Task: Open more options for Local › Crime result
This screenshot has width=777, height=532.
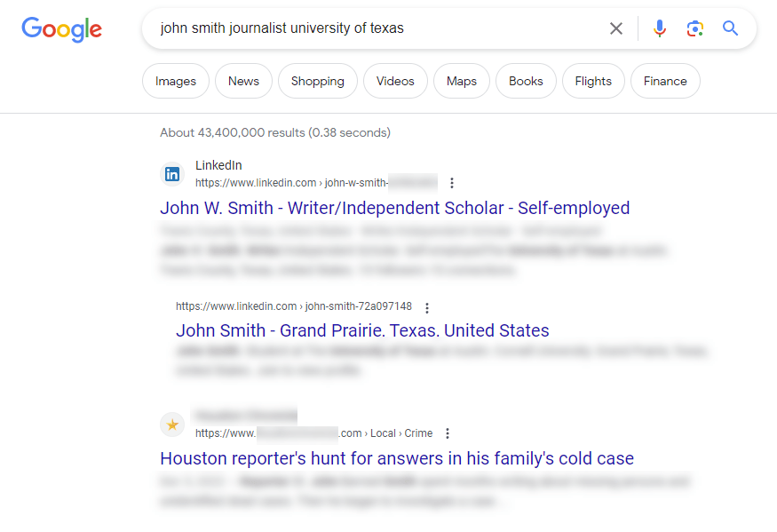Action: pyautogui.click(x=448, y=433)
